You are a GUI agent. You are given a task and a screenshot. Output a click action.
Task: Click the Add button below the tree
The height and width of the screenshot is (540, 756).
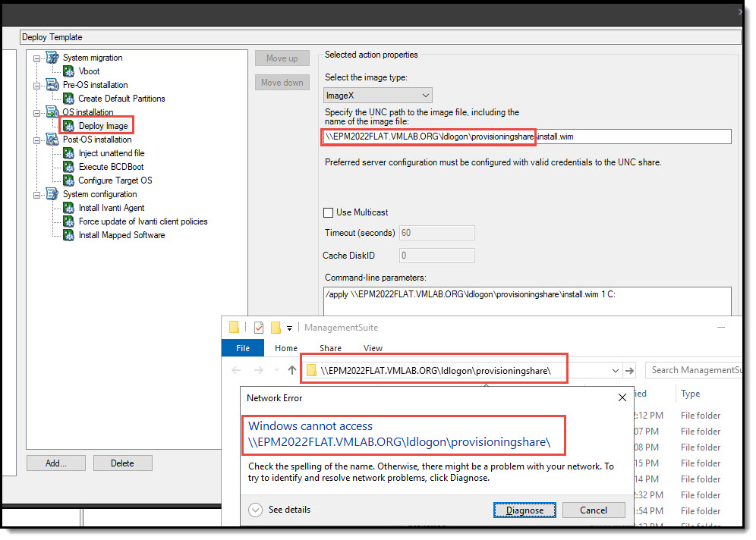[x=55, y=462]
